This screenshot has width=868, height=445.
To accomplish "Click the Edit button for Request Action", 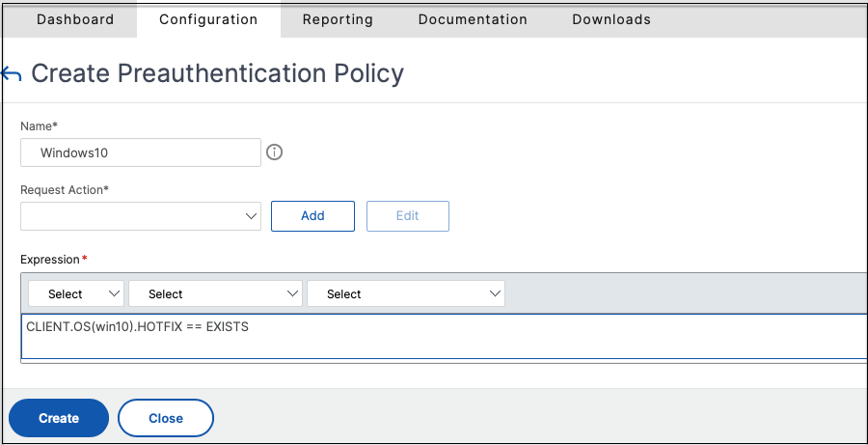I will (x=407, y=216).
